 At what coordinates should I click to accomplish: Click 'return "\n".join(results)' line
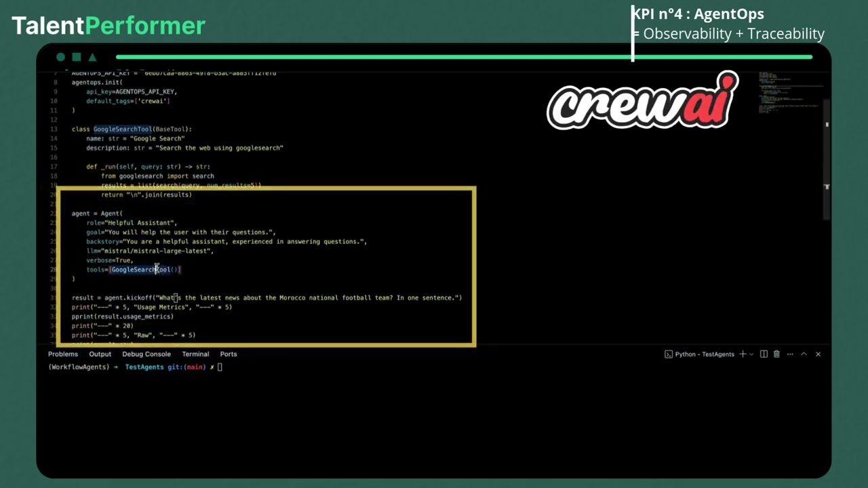[146, 195]
